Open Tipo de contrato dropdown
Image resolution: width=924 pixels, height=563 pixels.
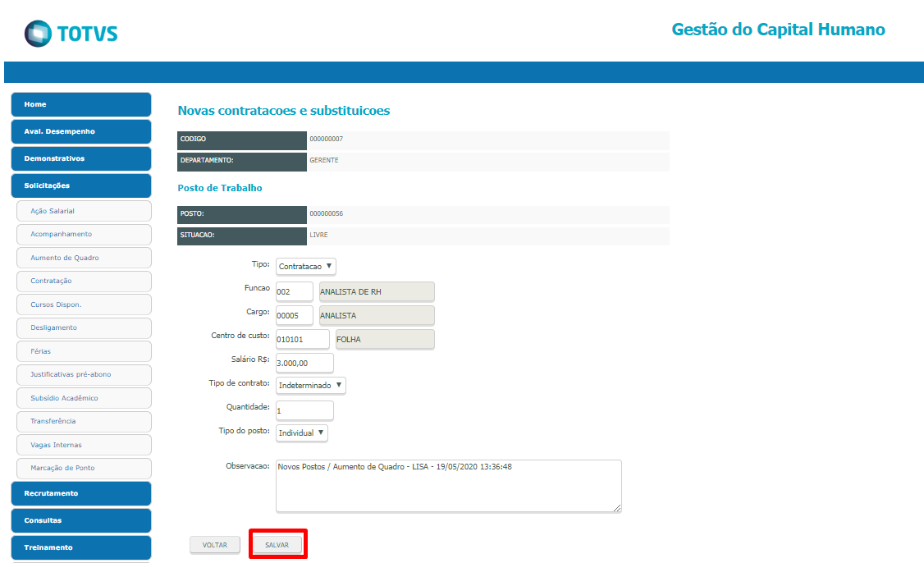tap(310, 386)
